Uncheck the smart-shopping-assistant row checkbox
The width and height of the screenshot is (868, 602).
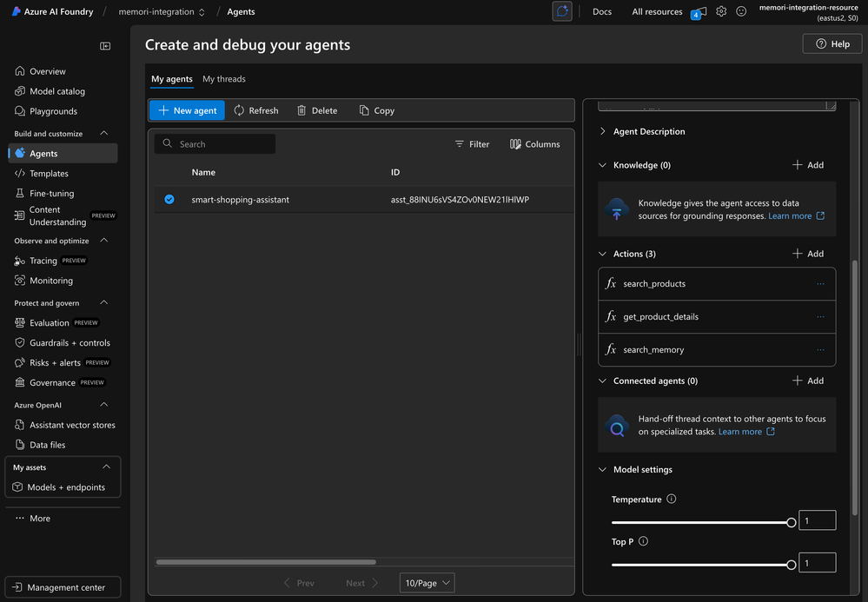click(169, 199)
